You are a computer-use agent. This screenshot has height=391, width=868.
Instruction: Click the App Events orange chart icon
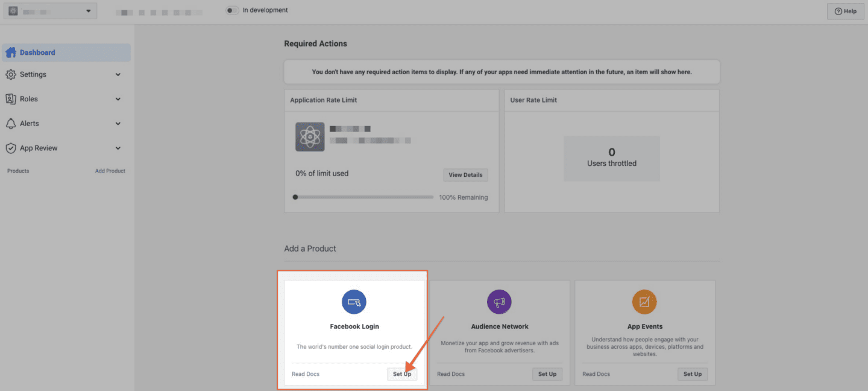click(x=644, y=302)
